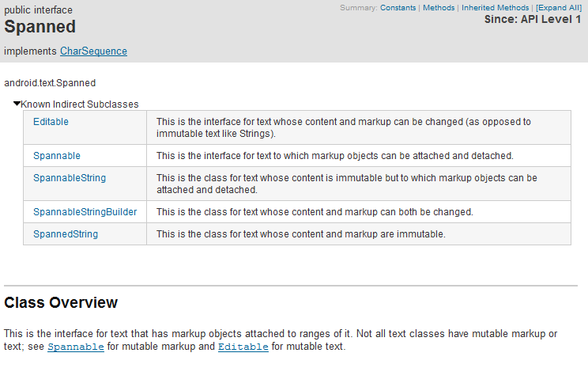
Task: Open Spannable in the subclasses table
Action: pos(57,156)
